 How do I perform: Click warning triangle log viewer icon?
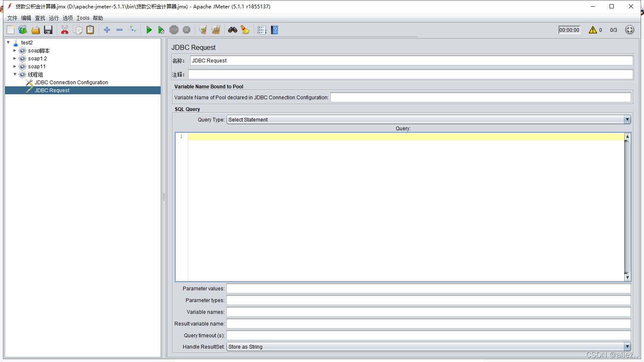click(592, 30)
